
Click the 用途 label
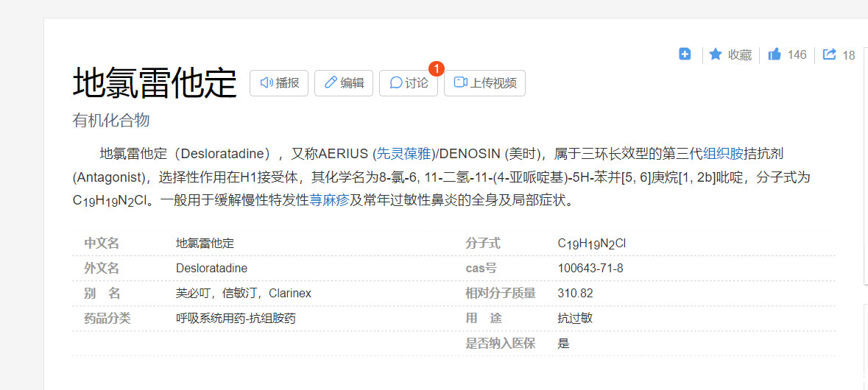point(483,318)
